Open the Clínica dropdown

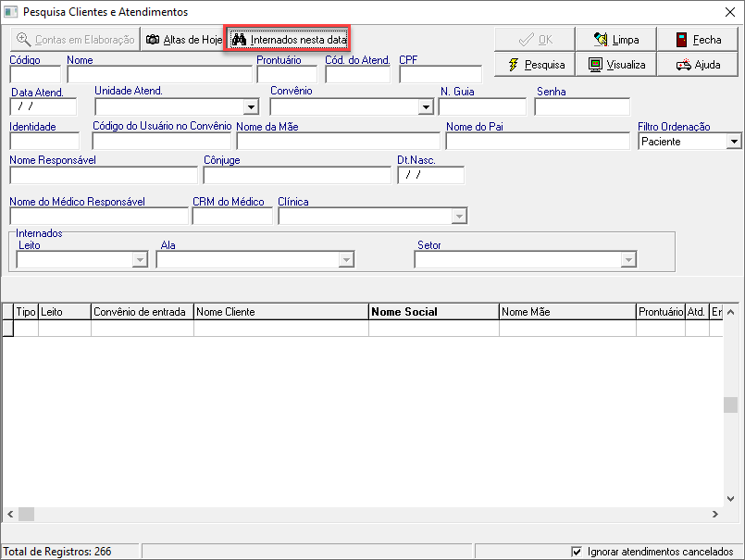459,217
